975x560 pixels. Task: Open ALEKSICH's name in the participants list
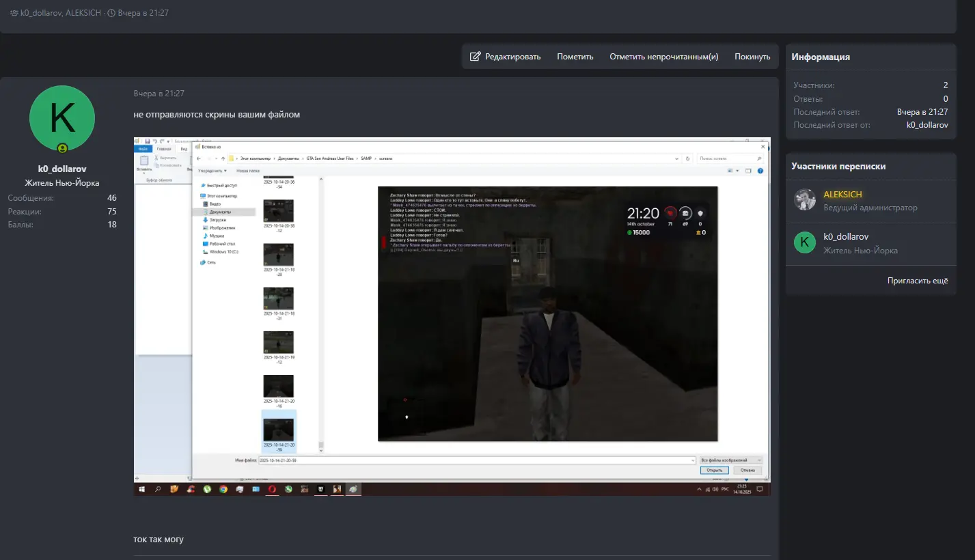(842, 195)
